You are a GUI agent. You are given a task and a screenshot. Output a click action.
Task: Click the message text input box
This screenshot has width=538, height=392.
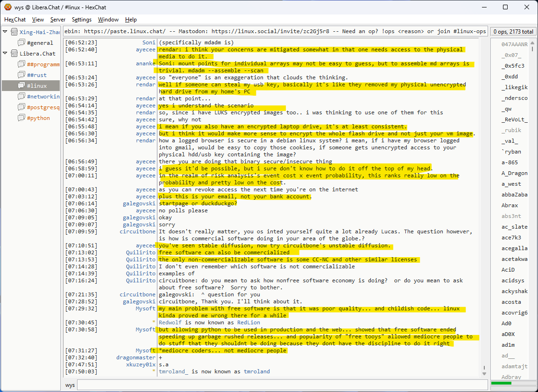tap(280, 385)
